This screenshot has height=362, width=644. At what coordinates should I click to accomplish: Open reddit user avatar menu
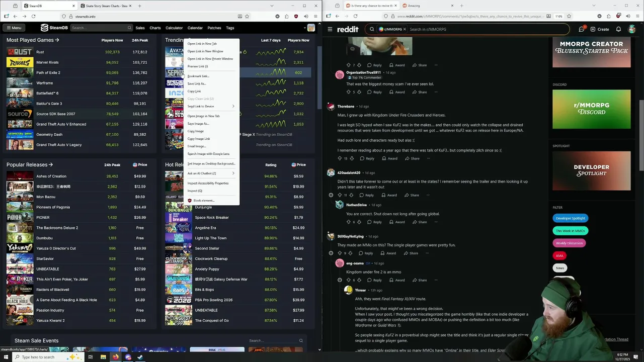coord(632,29)
